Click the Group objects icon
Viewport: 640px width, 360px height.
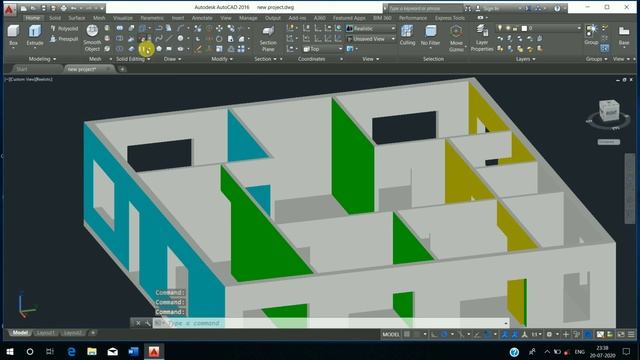tap(591, 34)
